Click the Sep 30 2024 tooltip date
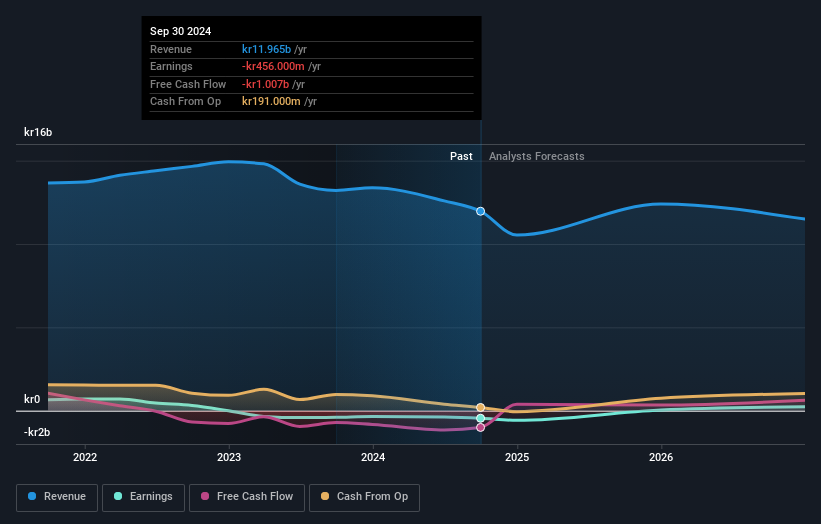This screenshot has width=821, height=524. tap(181, 31)
